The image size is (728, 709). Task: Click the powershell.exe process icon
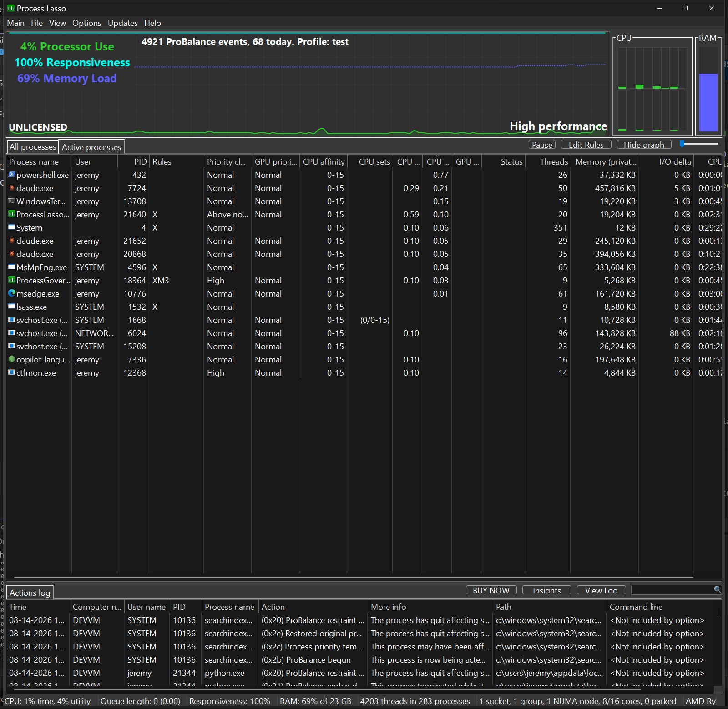point(12,175)
